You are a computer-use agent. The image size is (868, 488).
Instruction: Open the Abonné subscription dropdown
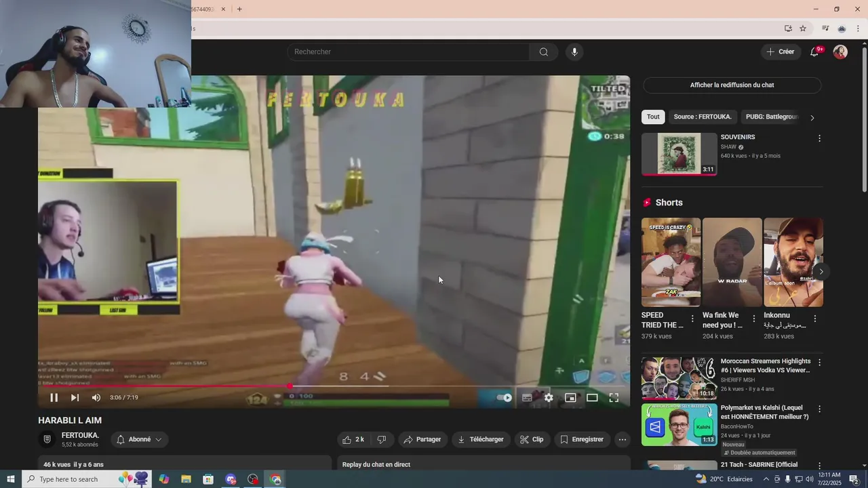[x=140, y=439]
